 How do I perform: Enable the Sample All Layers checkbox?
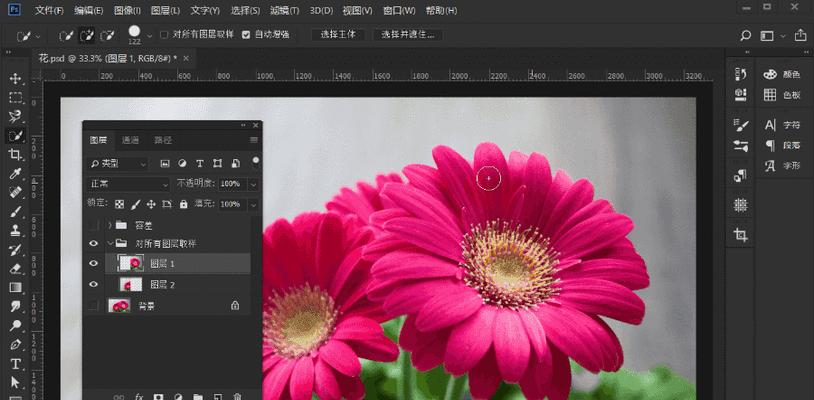(164, 35)
